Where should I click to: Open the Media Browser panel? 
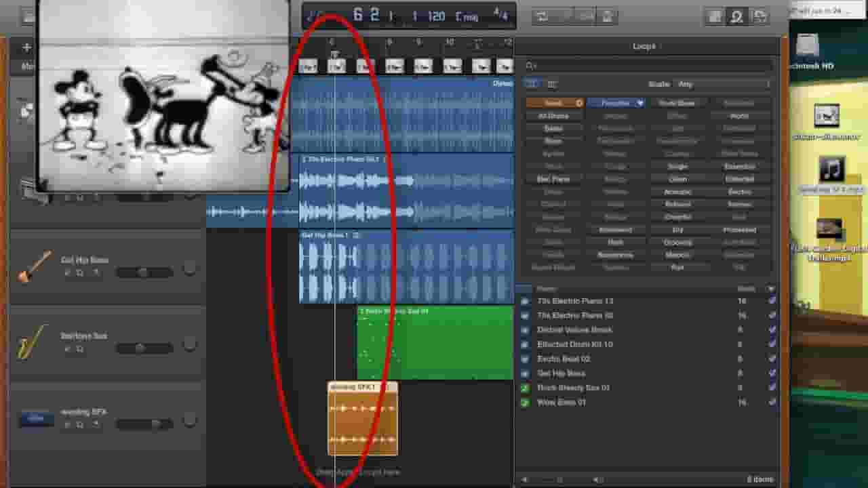pyautogui.click(x=759, y=17)
